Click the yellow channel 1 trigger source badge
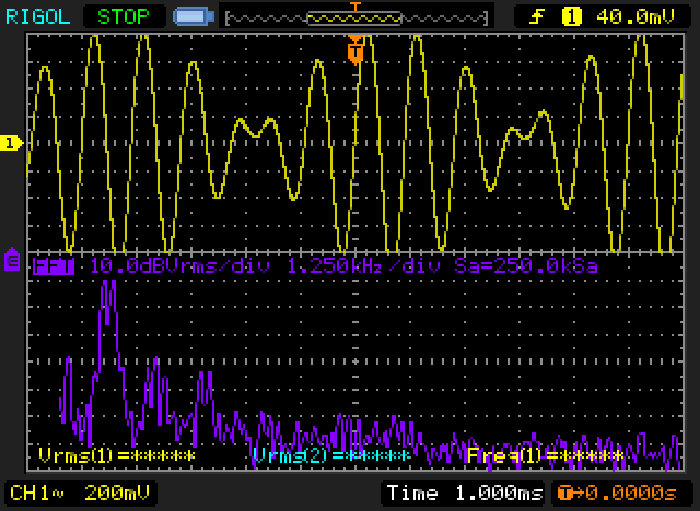 (x=571, y=17)
